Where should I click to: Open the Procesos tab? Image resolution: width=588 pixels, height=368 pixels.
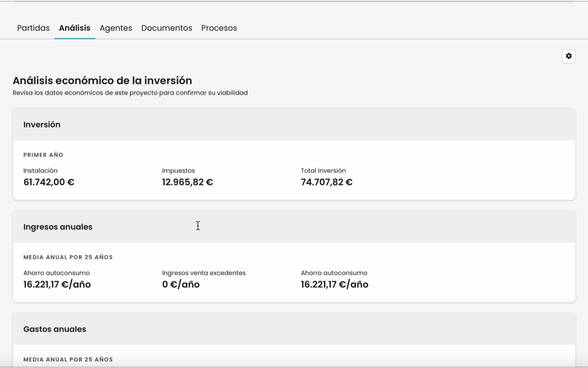(x=219, y=28)
